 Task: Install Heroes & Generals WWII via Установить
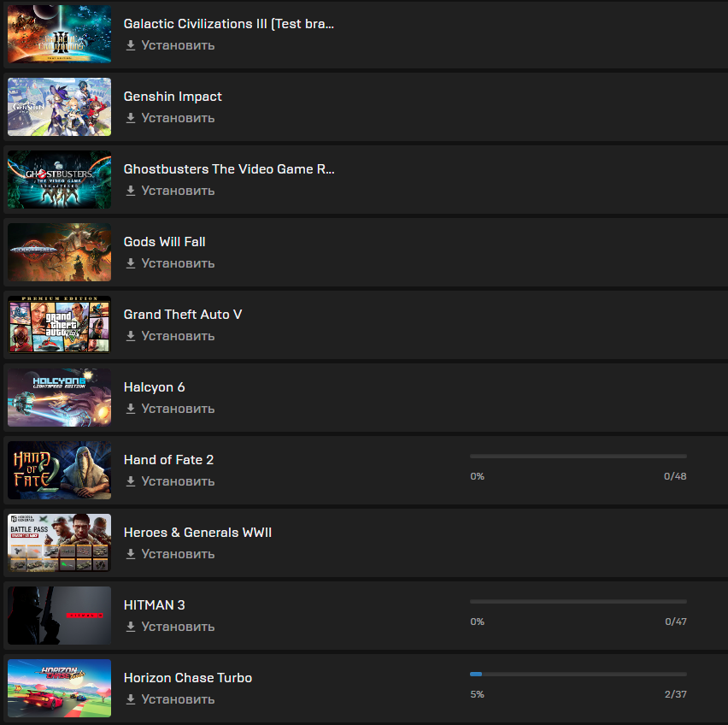click(178, 554)
